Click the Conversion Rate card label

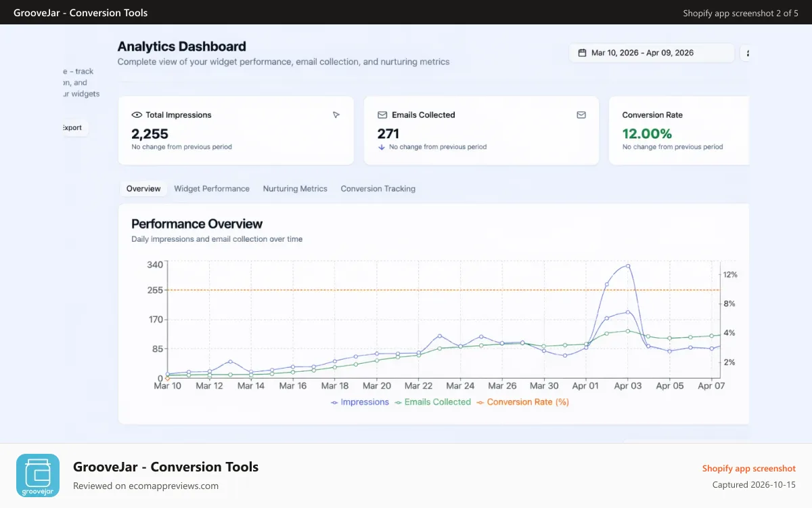click(652, 115)
